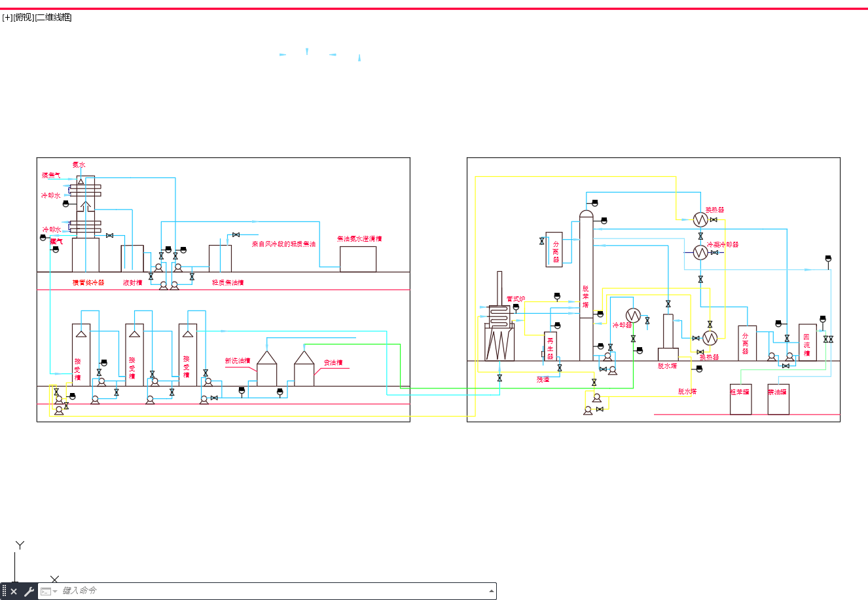Click the command line grip handle
The height and width of the screenshot is (600, 868).
[x=4, y=591]
